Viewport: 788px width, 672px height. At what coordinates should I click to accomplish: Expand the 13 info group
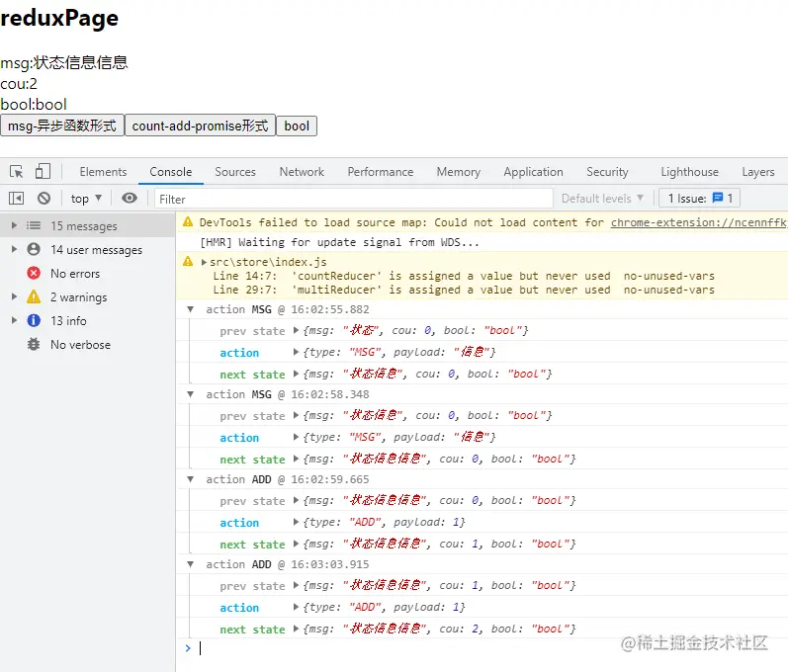pyautogui.click(x=14, y=320)
